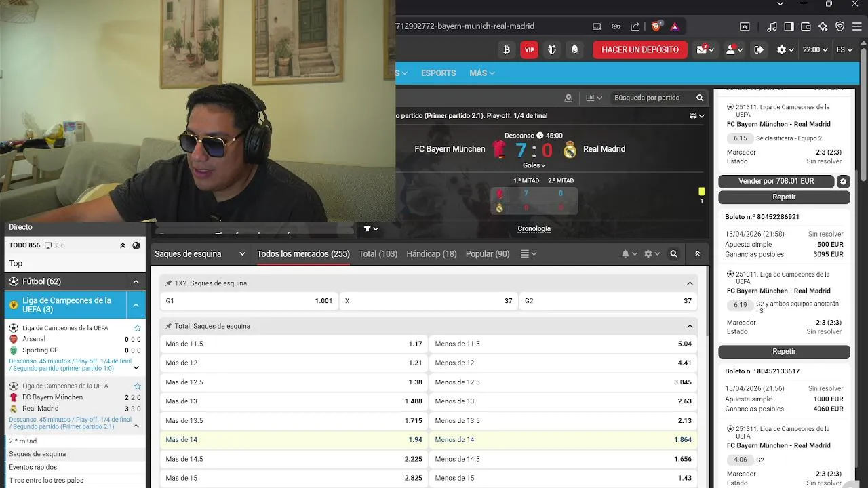The height and width of the screenshot is (488, 868).
Task: Open the messages envelope icon
Action: pos(705,49)
